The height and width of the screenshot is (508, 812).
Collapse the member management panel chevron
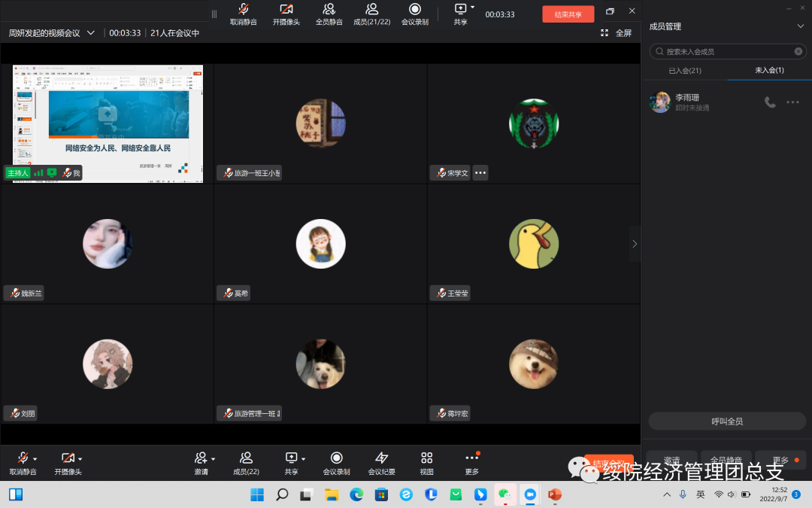pos(800,26)
